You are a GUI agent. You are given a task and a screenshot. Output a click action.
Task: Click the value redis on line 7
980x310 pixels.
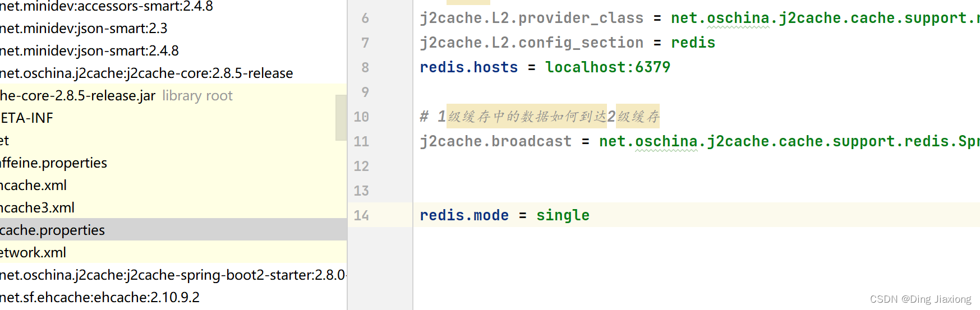[x=693, y=43]
